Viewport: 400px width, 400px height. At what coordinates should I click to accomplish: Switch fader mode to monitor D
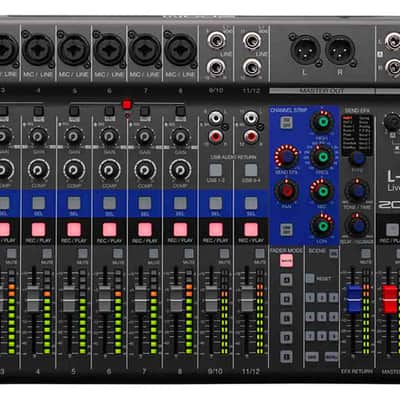tap(286, 337)
